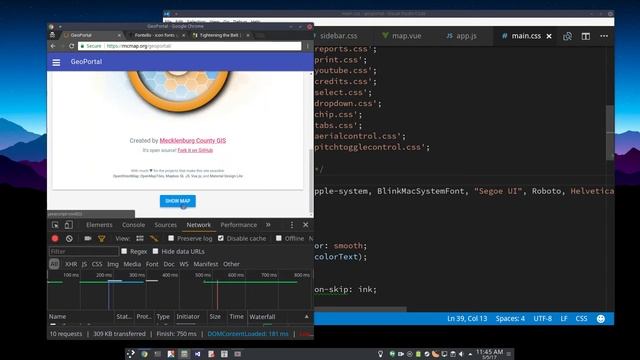Click the VS Code feedback smiley icon

pos(601,319)
